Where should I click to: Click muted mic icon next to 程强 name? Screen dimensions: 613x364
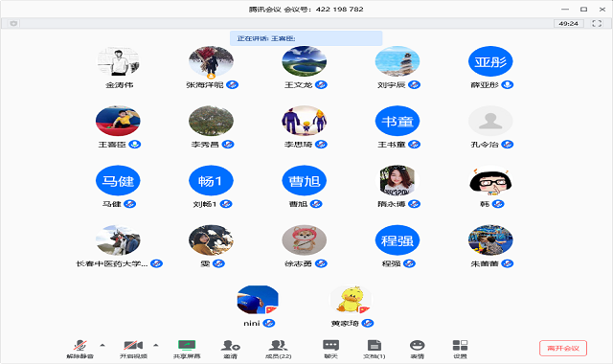409,263
